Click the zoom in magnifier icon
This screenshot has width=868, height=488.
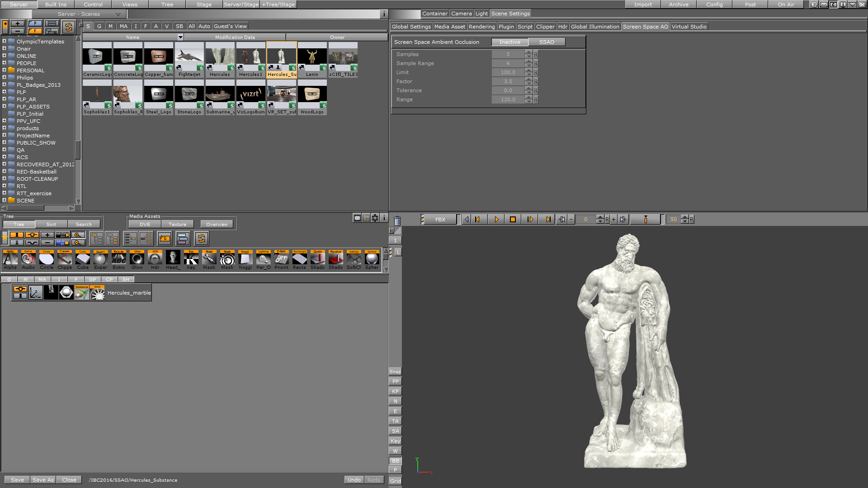(78, 235)
